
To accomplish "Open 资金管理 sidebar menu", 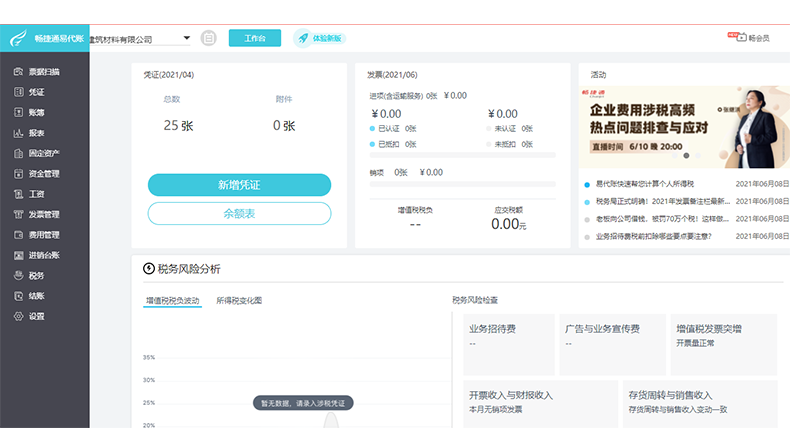I will [43, 174].
